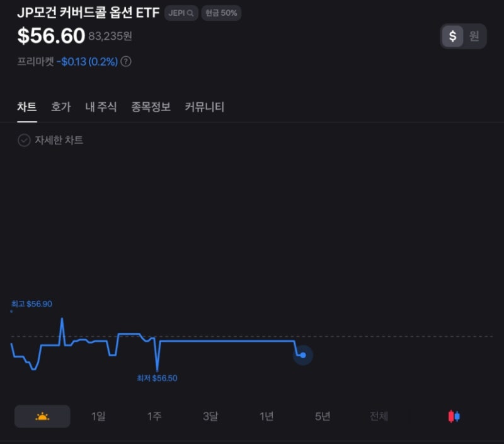Select the 1주 time period
The width and height of the screenshot is (504, 444).
(x=154, y=416)
